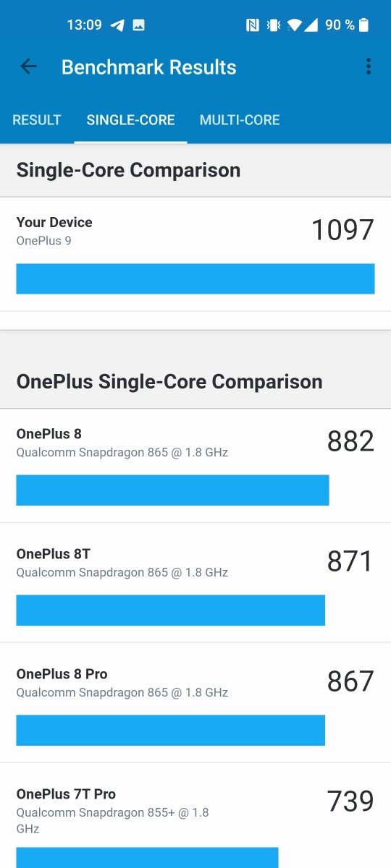This screenshot has width=391, height=868.
Task: Select the OnePlus 8T comparison entry
Action: (195, 583)
